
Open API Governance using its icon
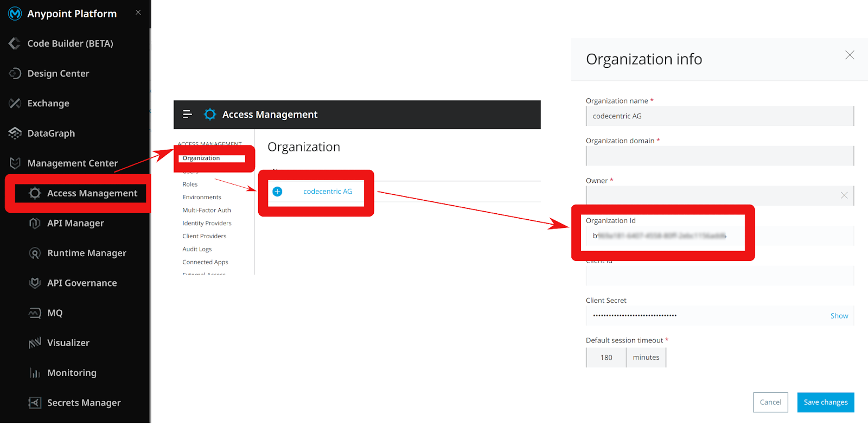click(x=35, y=283)
